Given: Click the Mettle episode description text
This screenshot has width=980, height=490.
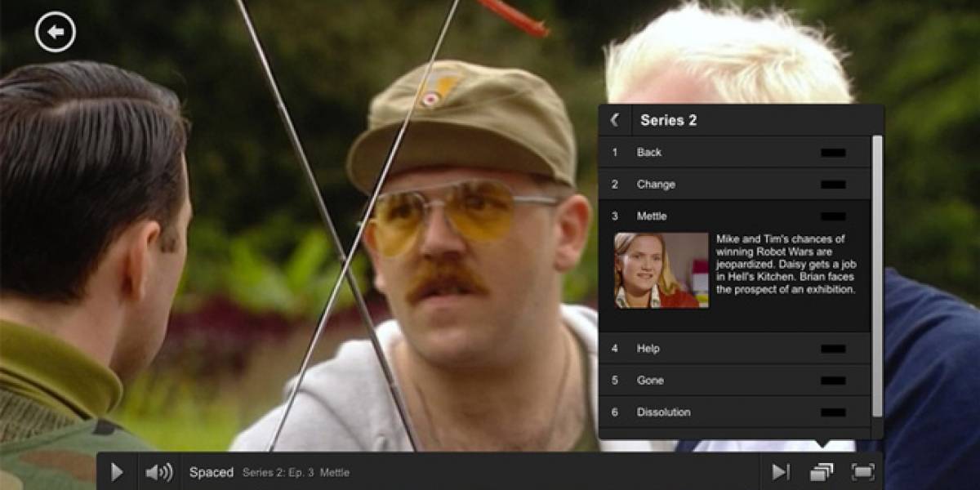Looking at the screenshot, I should pyautogui.click(x=786, y=264).
